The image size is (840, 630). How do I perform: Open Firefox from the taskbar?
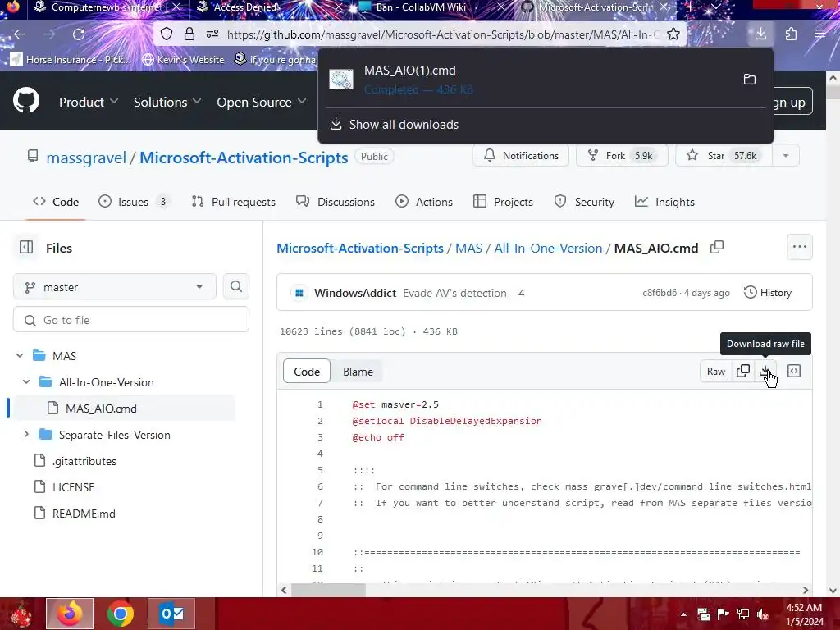[x=70, y=614]
